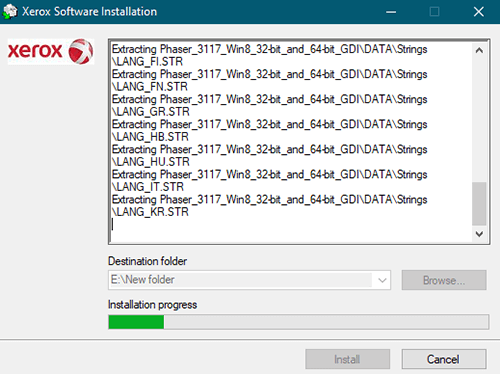This screenshot has height=374, width=500.
Task: Click the \LANG_IT.STR log line
Action: pos(148,187)
